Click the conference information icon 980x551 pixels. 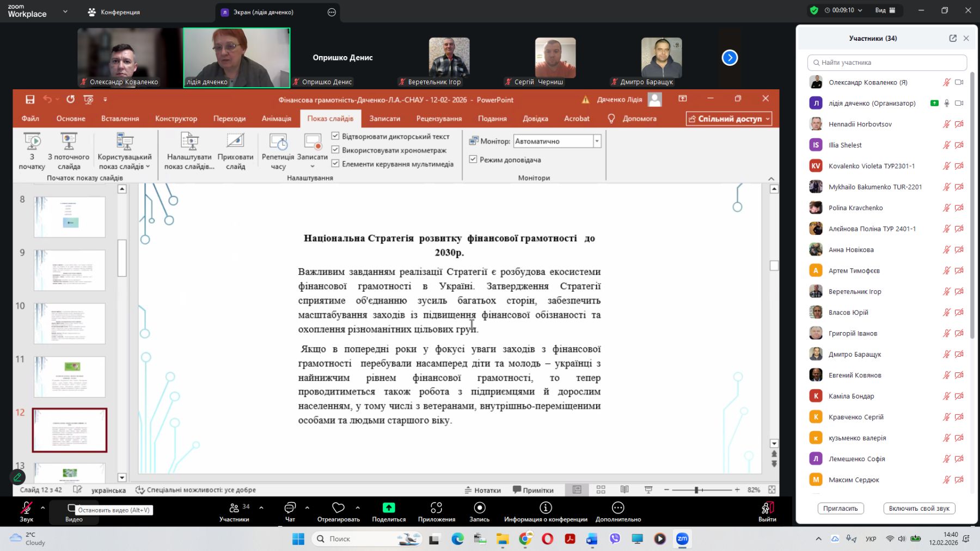pos(546,508)
